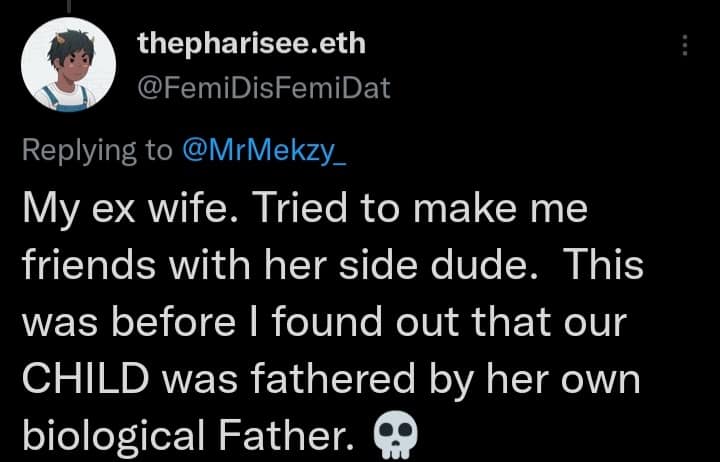Click thepharisee.eth profile avatar picture

pos(68,65)
